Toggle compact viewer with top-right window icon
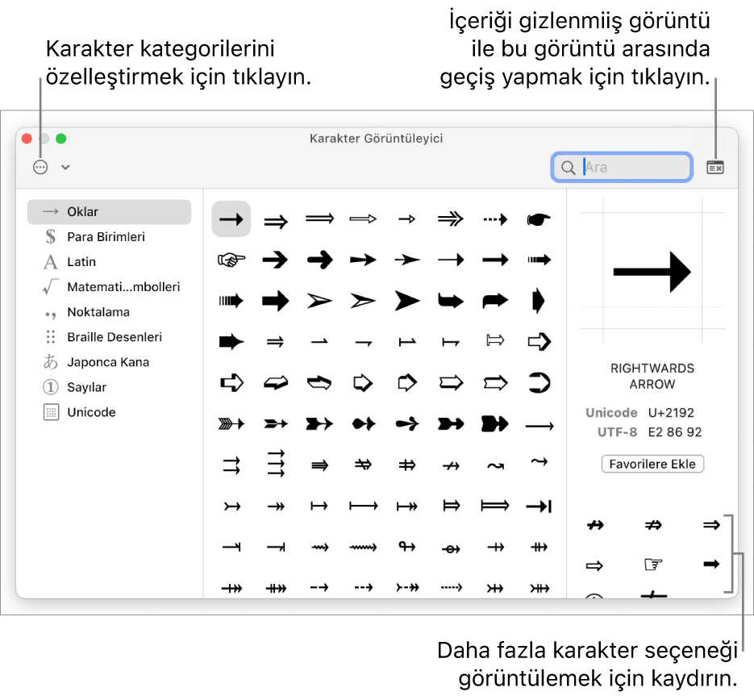754x700 pixels. [715, 167]
